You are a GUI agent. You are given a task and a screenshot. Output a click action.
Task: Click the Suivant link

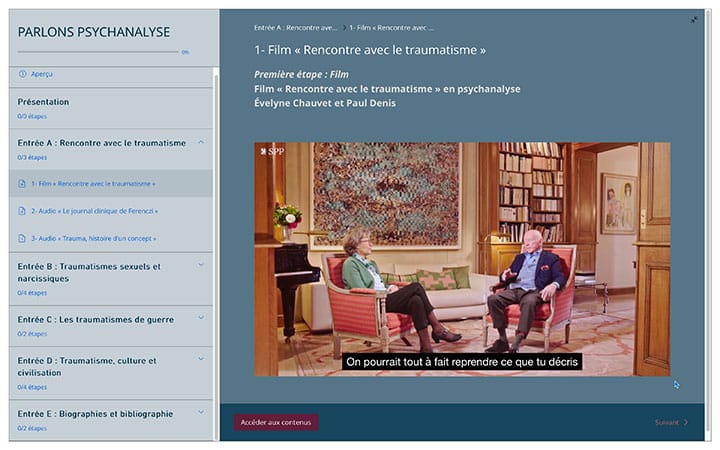click(x=667, y=422)
